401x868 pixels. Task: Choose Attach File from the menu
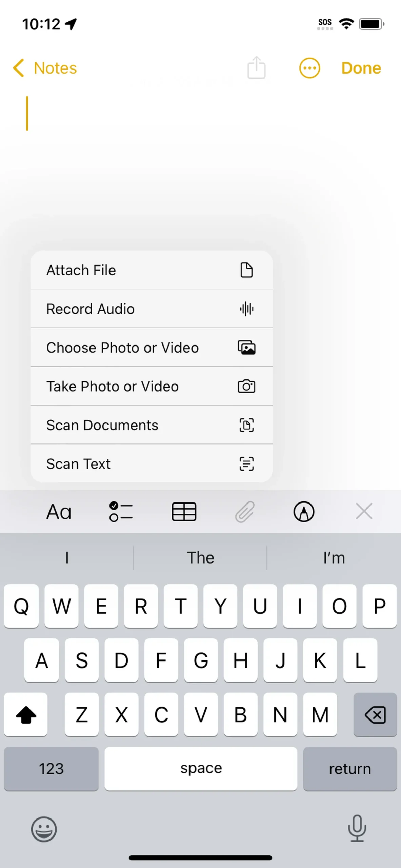[x=152, y=270]
